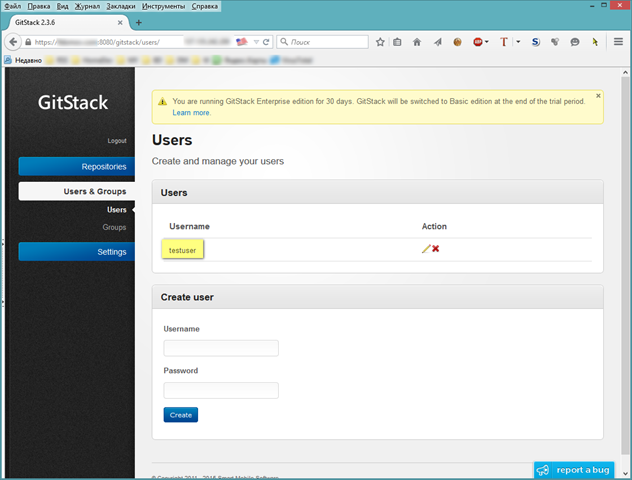Bookmark this page with the star icon

click(x=380, y=42)
